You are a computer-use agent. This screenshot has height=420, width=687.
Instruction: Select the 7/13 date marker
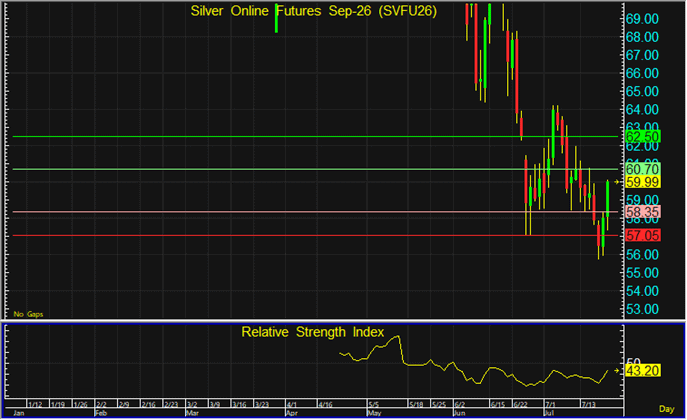[x=589, y=404]
